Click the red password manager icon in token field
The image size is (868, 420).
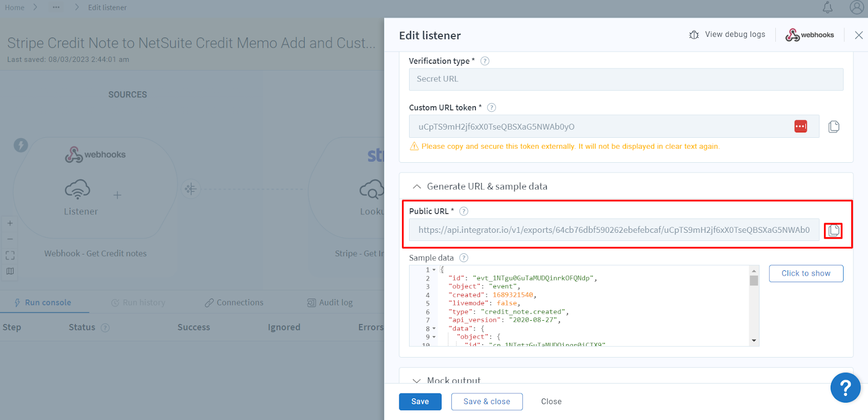tap(801, 126)
